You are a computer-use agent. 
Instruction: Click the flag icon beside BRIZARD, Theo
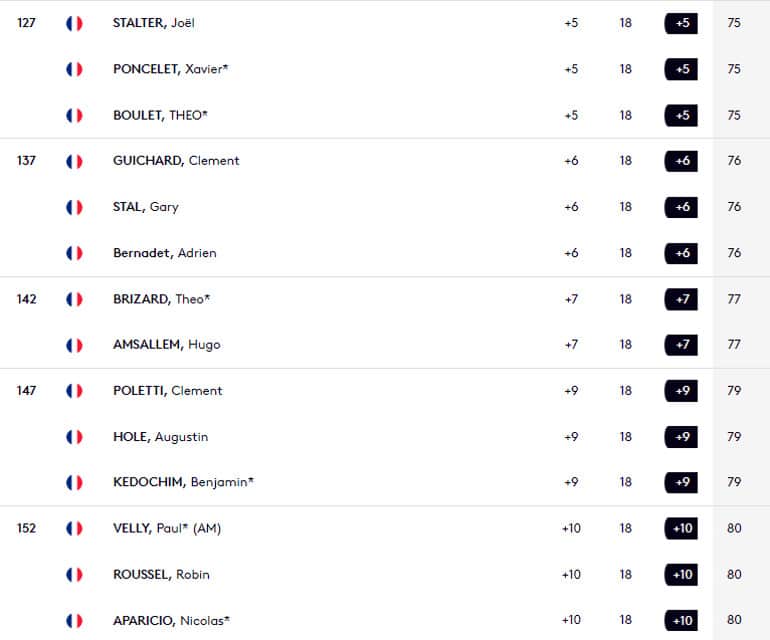[x=74, y=299]
